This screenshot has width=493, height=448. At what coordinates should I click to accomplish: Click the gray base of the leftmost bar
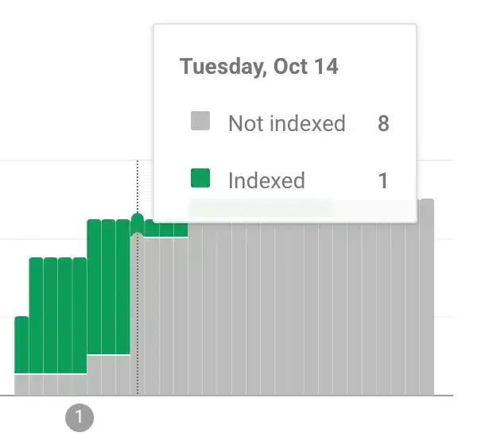[21, 384]
